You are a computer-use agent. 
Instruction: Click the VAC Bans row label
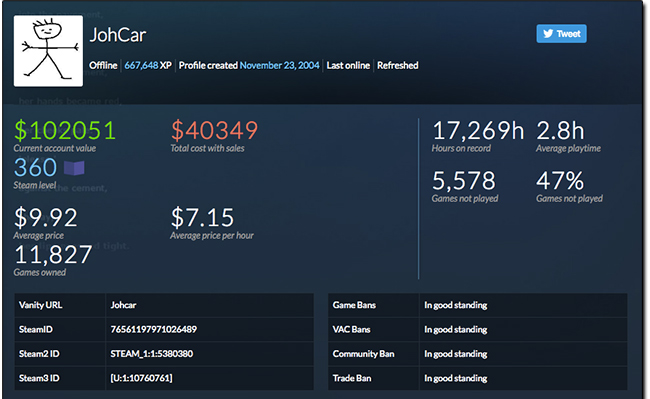tap(351, 329)
